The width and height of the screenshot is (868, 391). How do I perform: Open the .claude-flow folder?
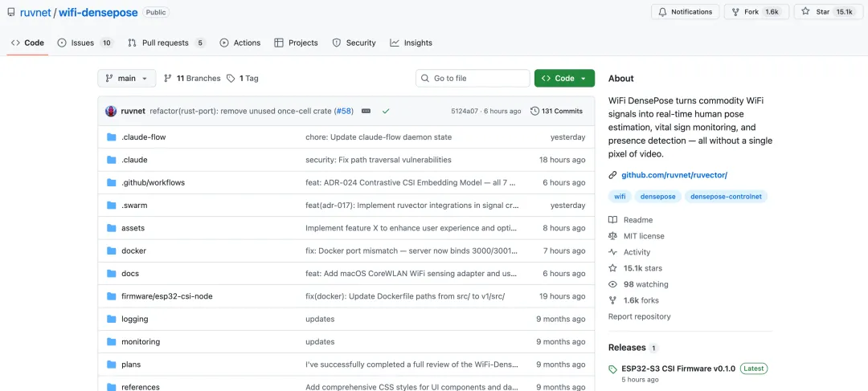(143, 137)
